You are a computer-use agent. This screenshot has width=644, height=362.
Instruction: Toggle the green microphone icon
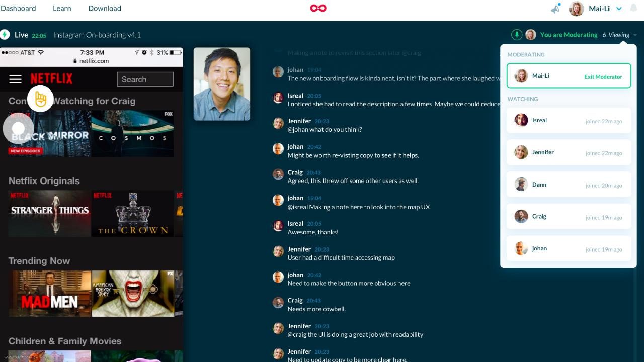pos(516,35)
